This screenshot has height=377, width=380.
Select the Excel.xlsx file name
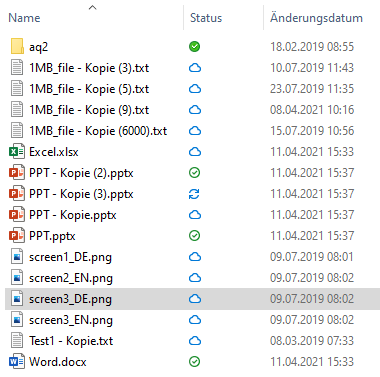(54, 152)
